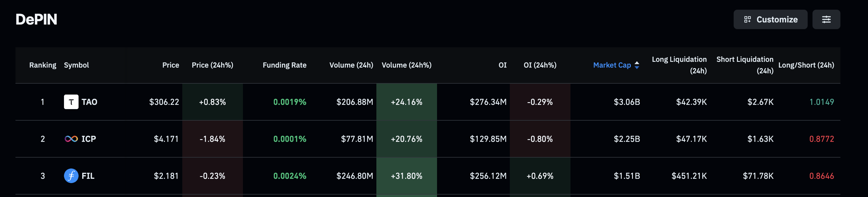Viewport: 868px width, 197px height.
Task: Open the FIL symbol link
Action: pyautogui.click(x=88, y=176)
